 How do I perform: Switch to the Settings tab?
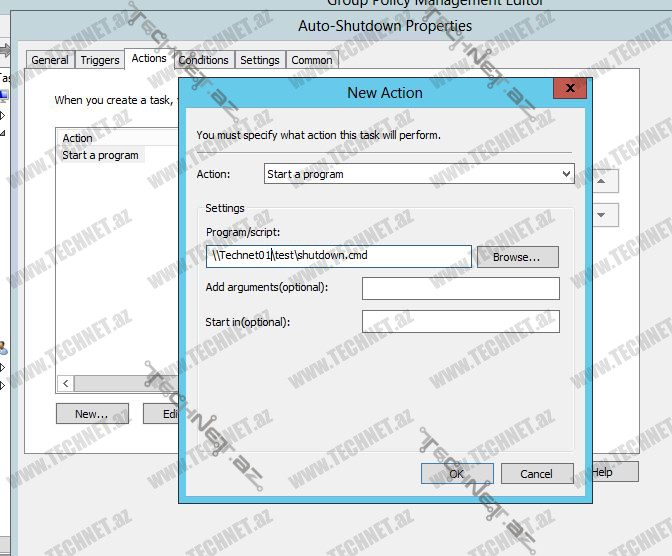pyautogui.click(x=260, y=60)
